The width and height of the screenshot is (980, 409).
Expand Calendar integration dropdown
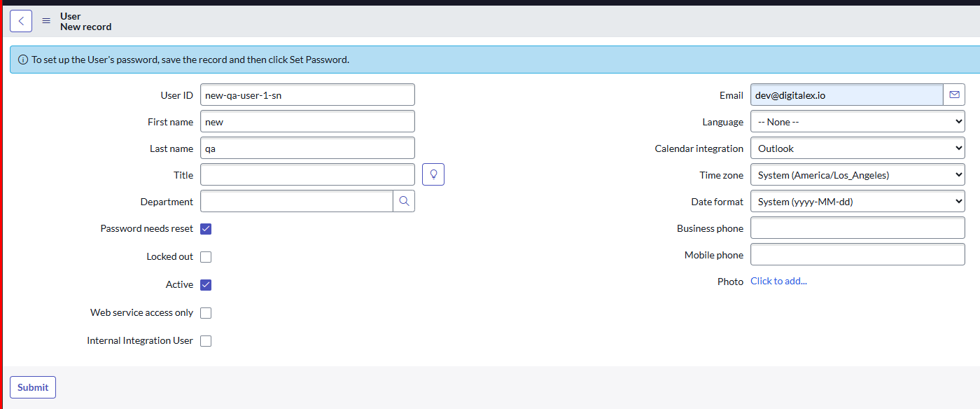tap(857, 148)
